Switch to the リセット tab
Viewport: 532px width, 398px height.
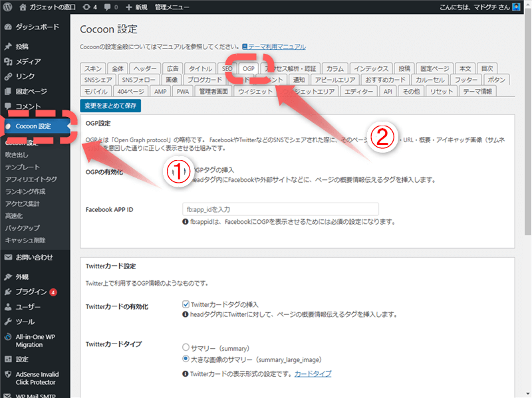click(441, 92)
